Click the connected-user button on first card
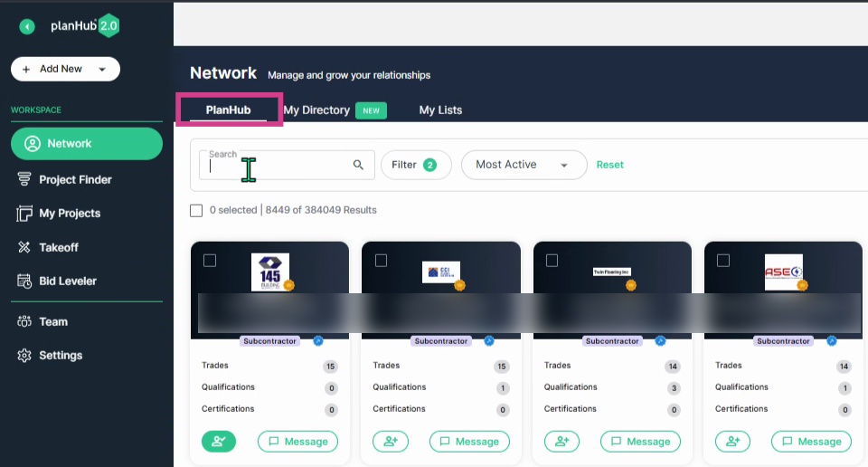 [x=219, y=442]
